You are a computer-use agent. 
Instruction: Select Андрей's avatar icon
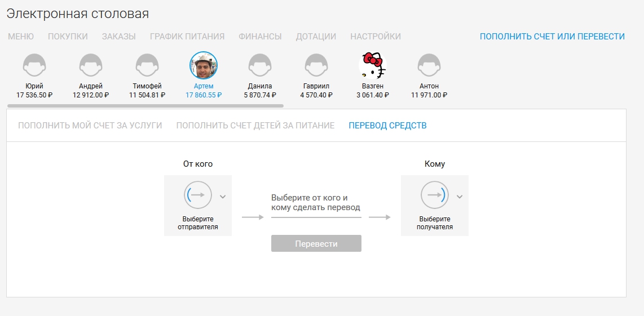[91, 65]
